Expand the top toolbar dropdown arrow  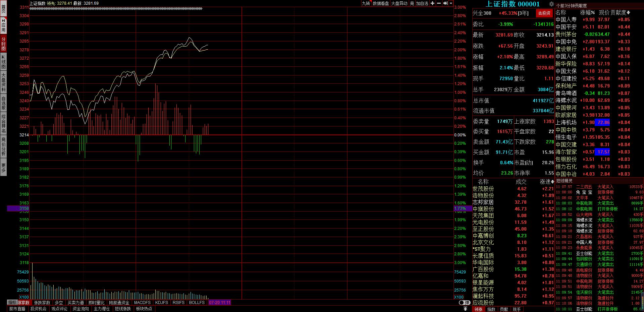click(451, 3)
